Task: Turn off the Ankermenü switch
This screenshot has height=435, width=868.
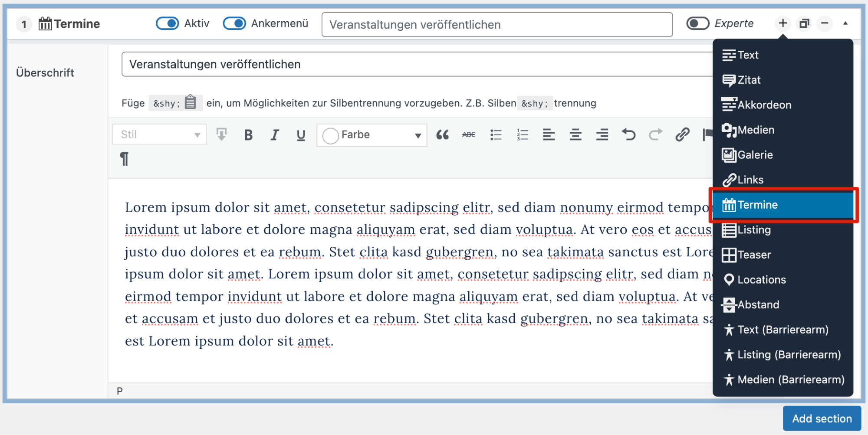Action: click(234, 23)
